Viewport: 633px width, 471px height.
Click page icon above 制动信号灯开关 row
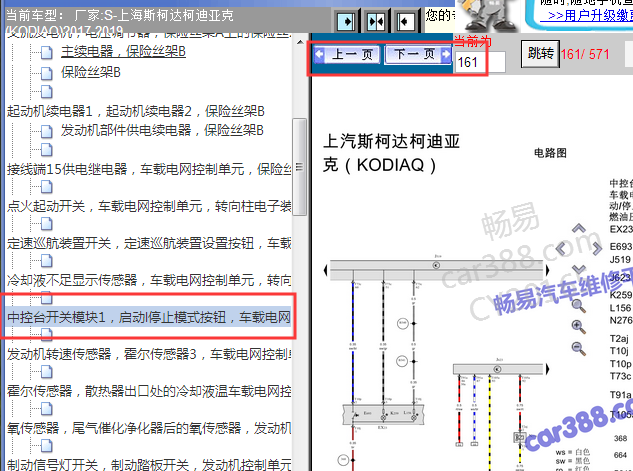47,446
